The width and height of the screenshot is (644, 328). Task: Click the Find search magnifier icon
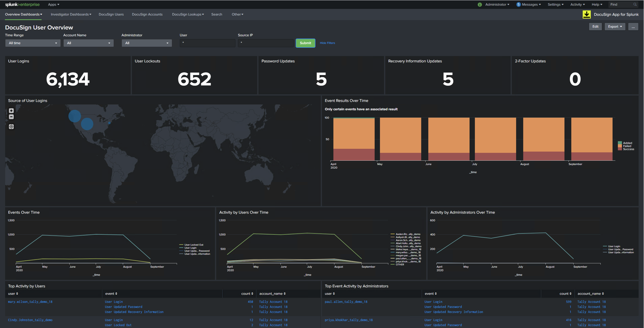pyautogui.click(x=635, y=4)
